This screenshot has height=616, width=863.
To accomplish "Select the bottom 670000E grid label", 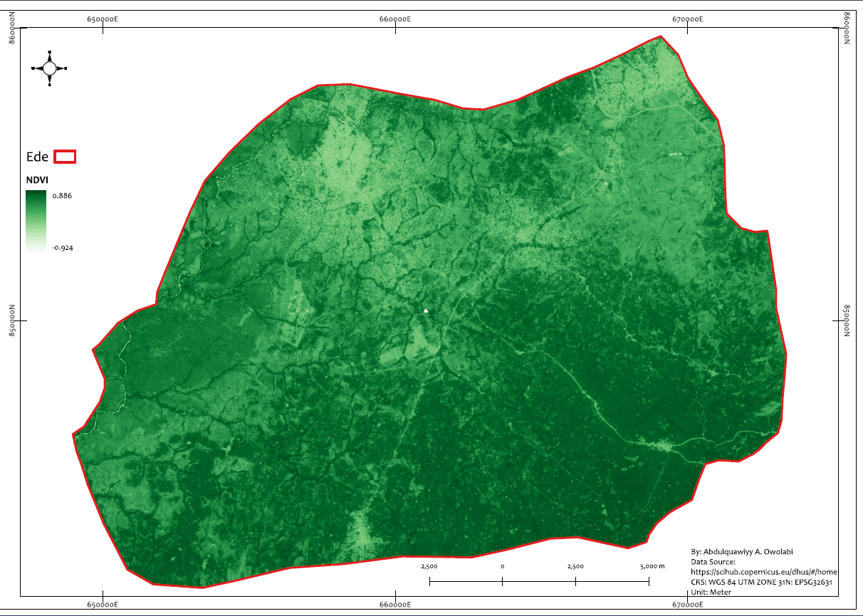I will (x=687, y=605).
